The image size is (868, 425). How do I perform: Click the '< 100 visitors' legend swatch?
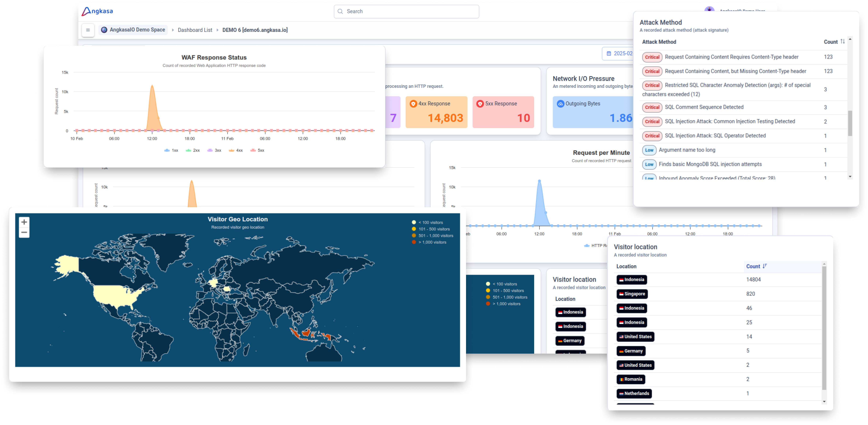[414, 223]
